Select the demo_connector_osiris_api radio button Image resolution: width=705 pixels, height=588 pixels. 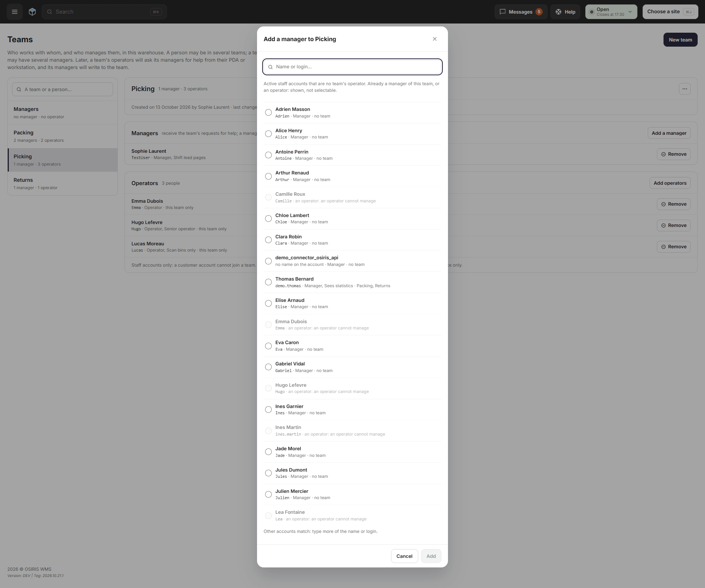point(268,261)
